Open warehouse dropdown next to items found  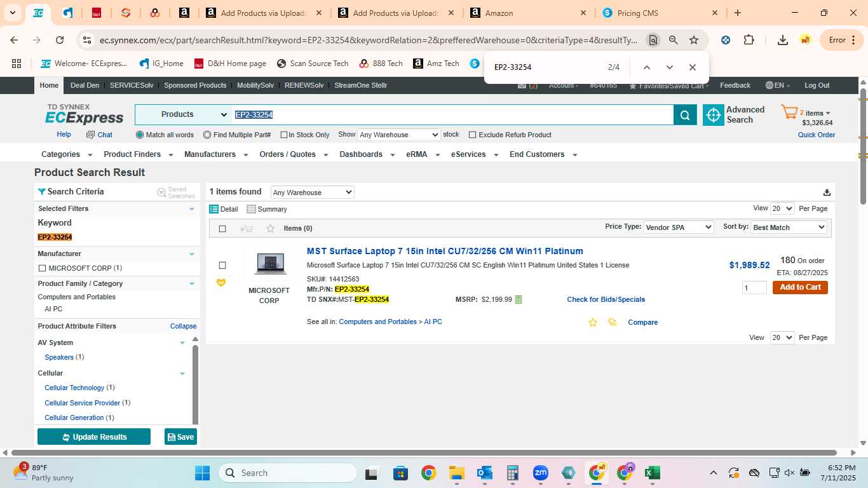click(312, 193)
